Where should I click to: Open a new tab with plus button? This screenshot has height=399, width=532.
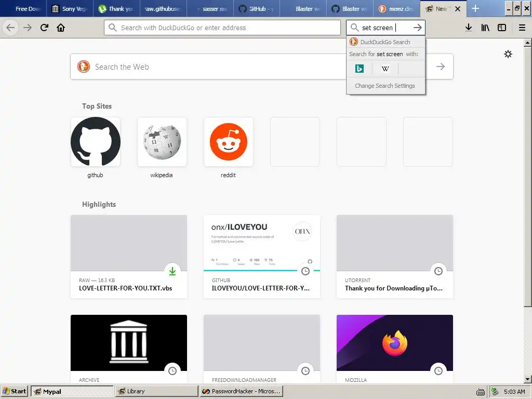[x=475, y=8]
